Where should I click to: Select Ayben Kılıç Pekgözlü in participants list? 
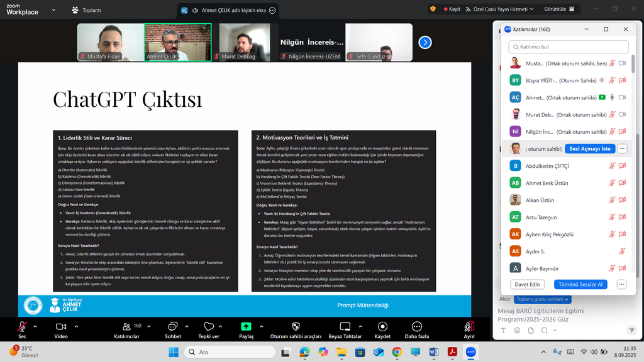pos(569,234)
